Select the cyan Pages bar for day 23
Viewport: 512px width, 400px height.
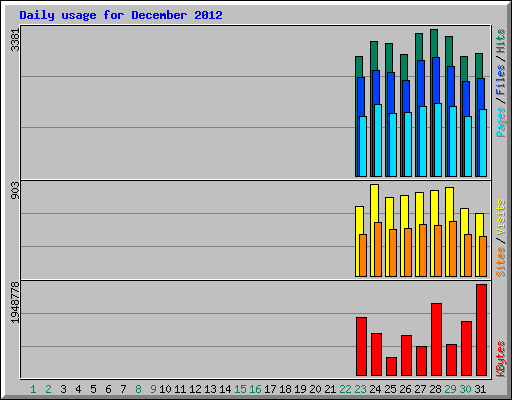coord(363,146)
